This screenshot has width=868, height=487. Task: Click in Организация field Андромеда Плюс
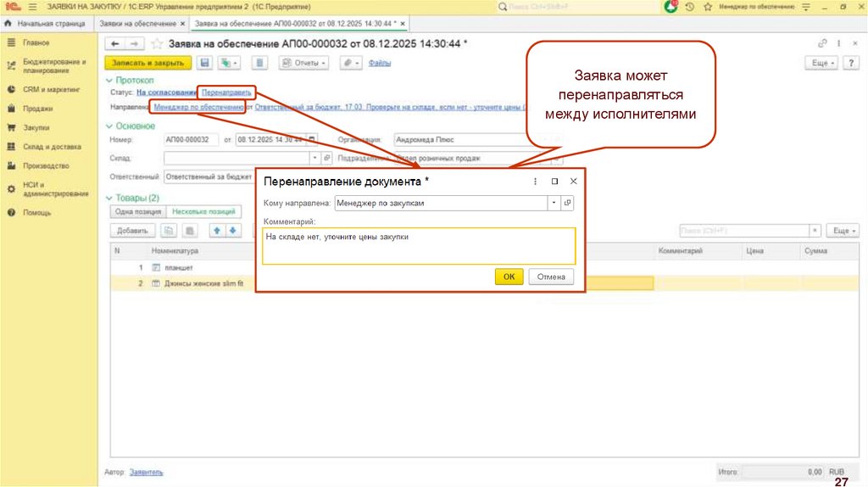(x=465, y=140)
